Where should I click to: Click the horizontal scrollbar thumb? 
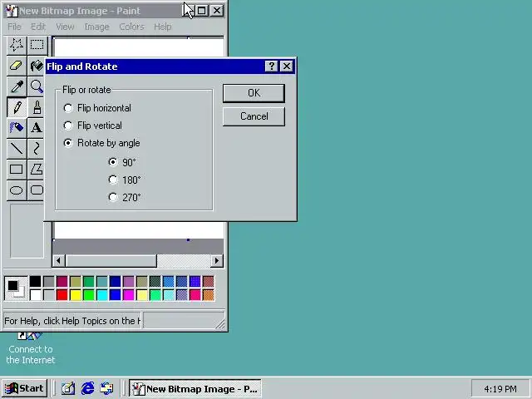pos(111,260)
